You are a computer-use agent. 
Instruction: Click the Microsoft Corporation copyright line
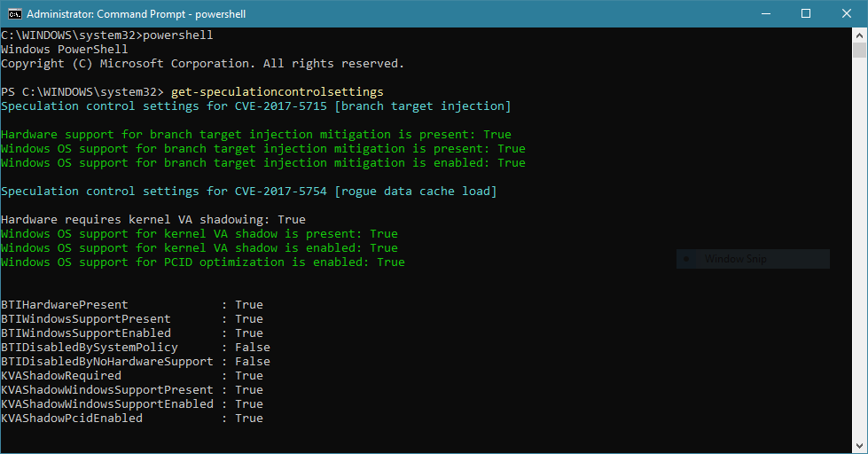[202, 64]
